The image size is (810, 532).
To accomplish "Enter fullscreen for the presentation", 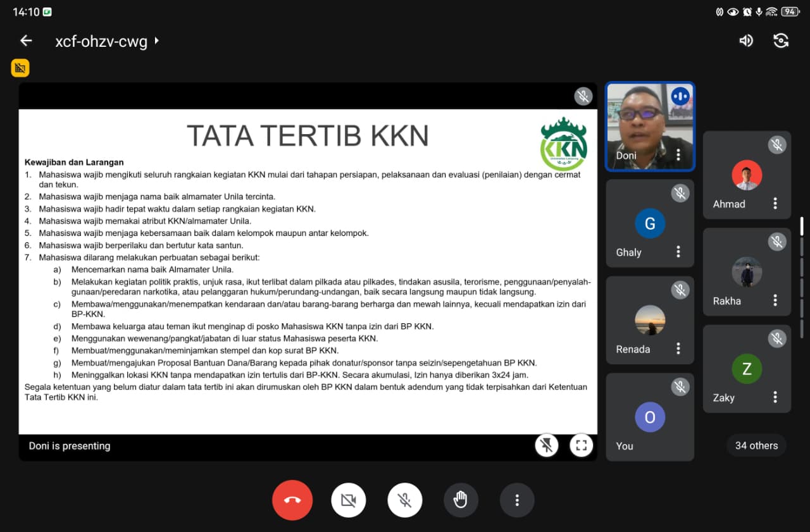I will (x=582, y=445).
